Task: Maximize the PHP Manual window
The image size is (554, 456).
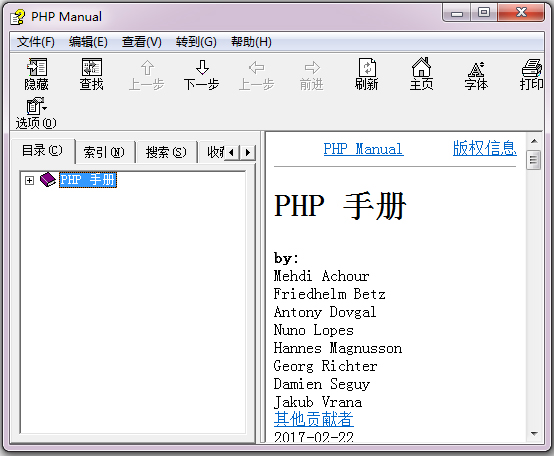Action: 484,13
